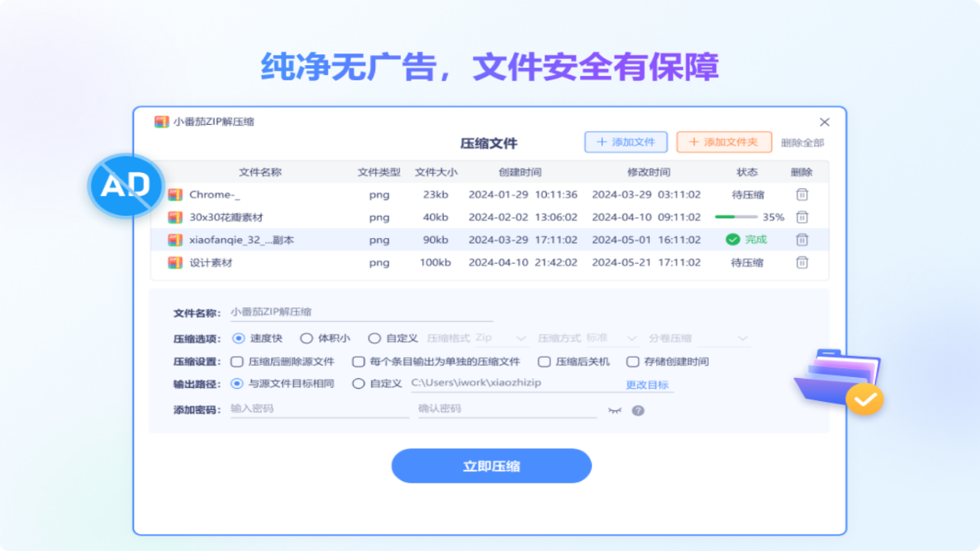Click the file thumbnail icon for 30x30花瓣素材
The height and width of the screenshot is (551, 980).
pos(174,217)
